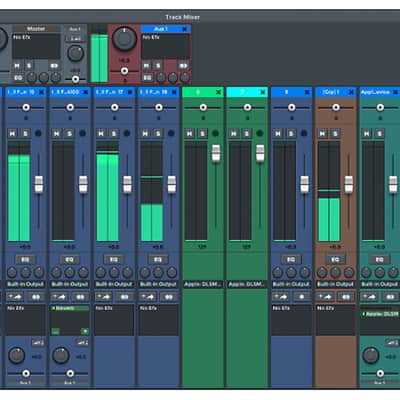Open the add-send arrow icon on channel ending 18
This screenshot has width=400, height=400.
point(147,296)
